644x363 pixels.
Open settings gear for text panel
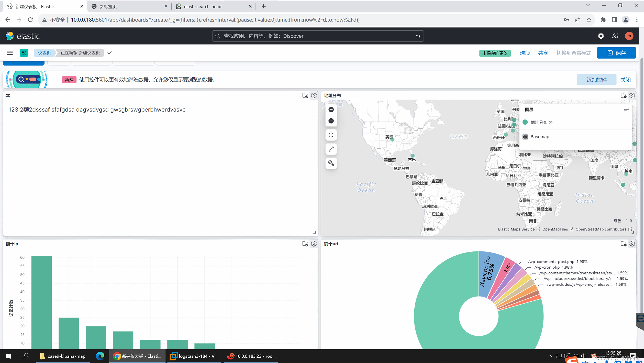tap(314, 95)
